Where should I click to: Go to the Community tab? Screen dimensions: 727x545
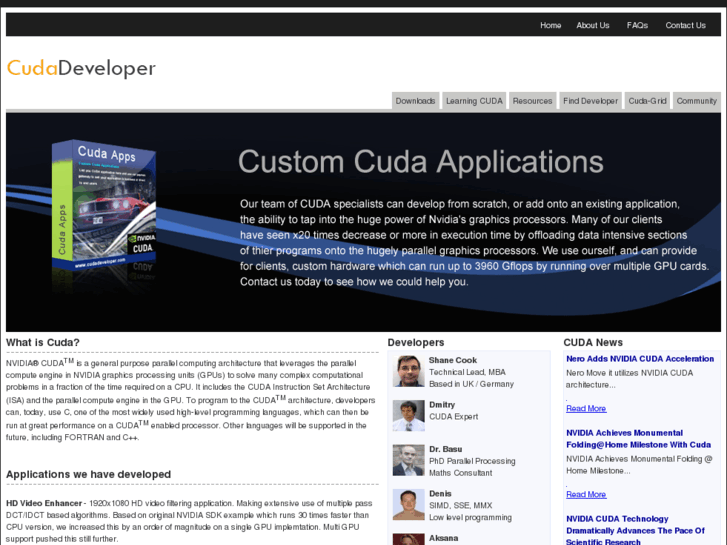[696, 101]
